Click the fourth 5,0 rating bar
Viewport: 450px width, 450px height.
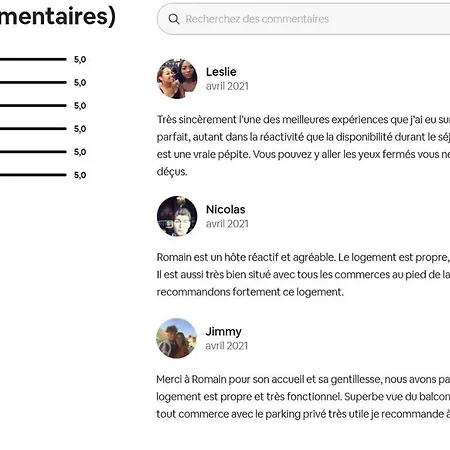[33, 128]
